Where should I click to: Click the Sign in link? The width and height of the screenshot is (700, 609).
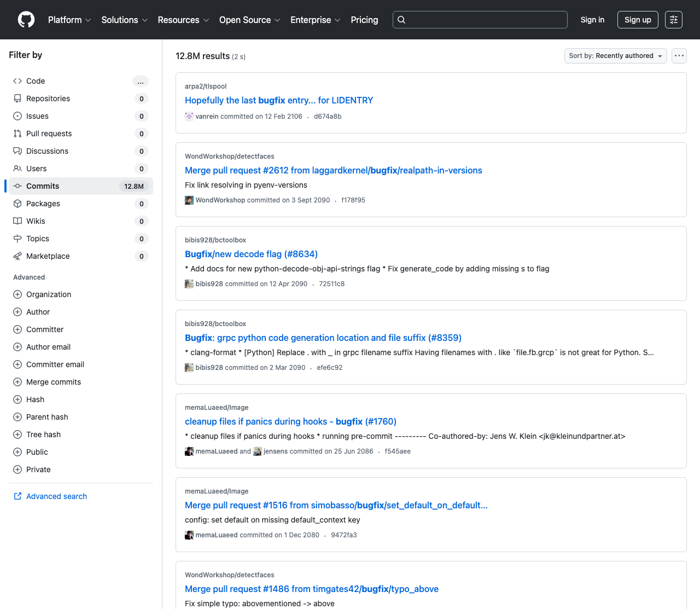(592, 20)
